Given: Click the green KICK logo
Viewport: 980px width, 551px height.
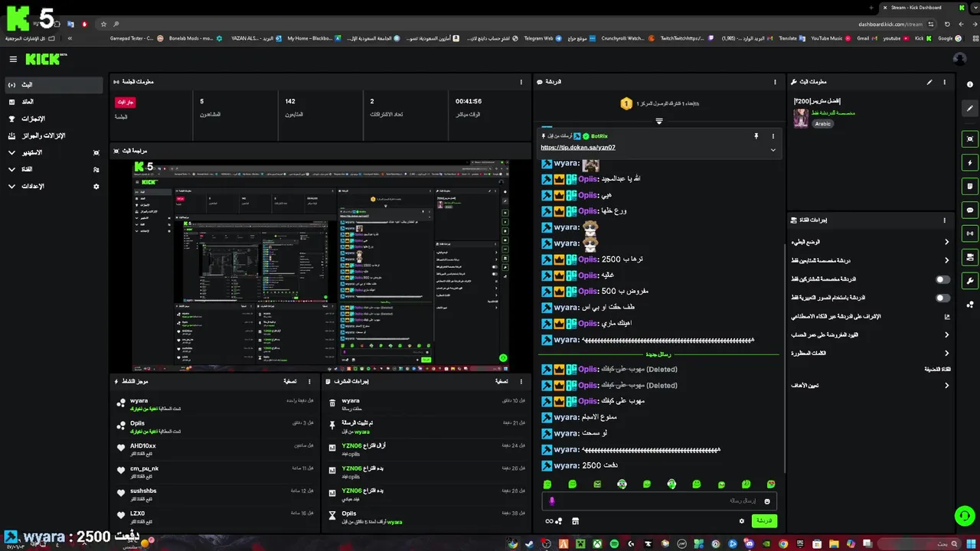Looking at the screenshot, I should click(46, 59).
